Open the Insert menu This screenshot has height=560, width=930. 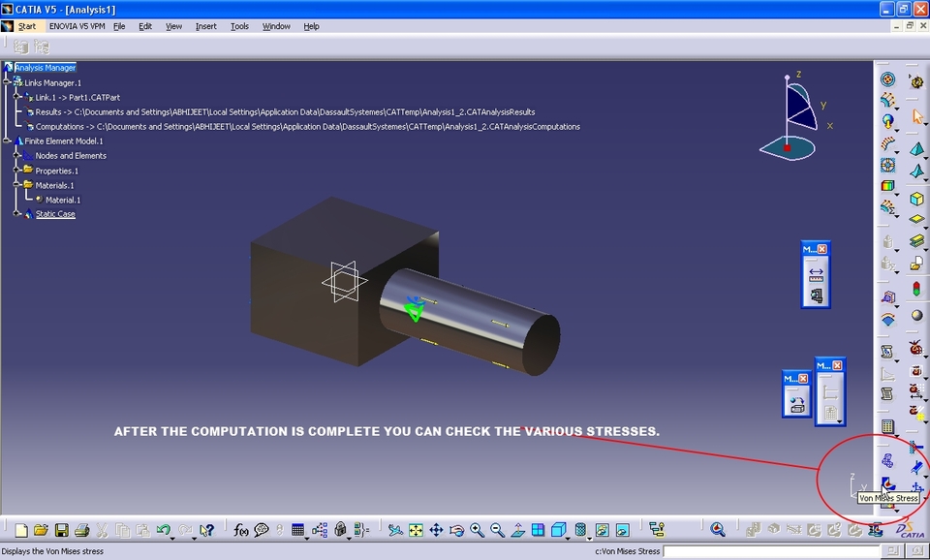pyautogui.click(x=205, y=26)
